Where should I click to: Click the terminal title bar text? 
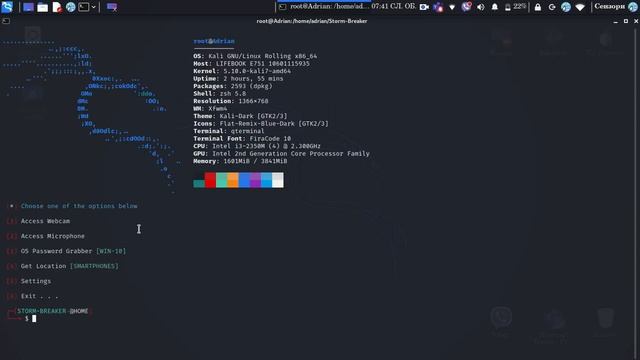point(312,21)
